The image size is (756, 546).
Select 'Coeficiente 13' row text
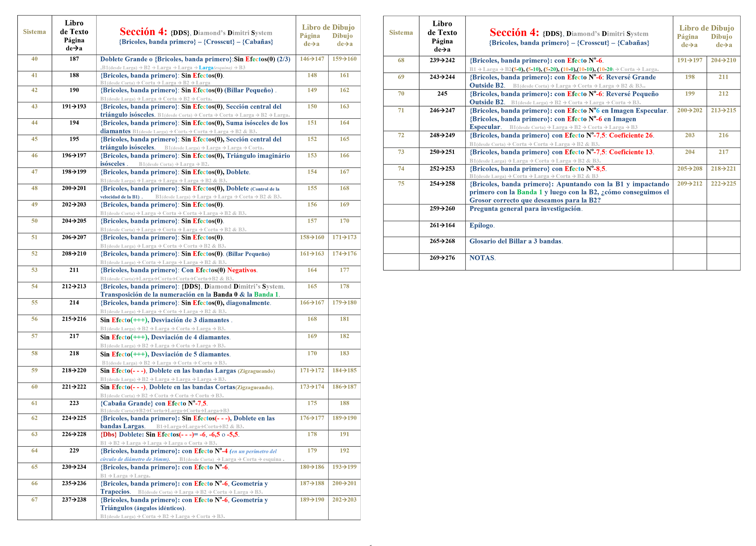631,152
